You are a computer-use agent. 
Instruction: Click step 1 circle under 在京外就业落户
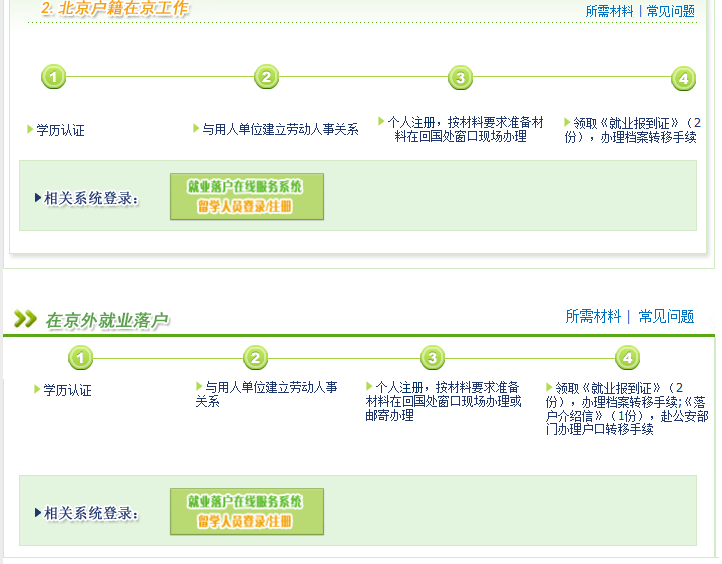[81, 358]
